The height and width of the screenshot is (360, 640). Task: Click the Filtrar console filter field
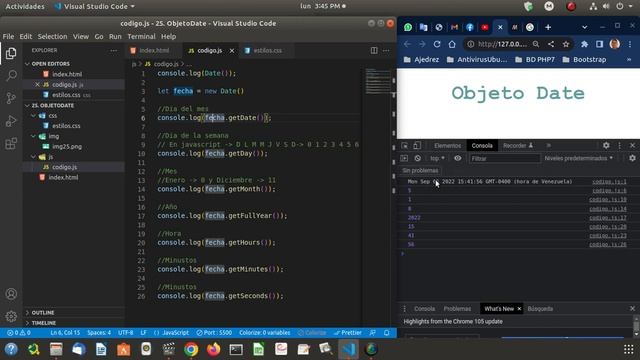click(504, 158)
